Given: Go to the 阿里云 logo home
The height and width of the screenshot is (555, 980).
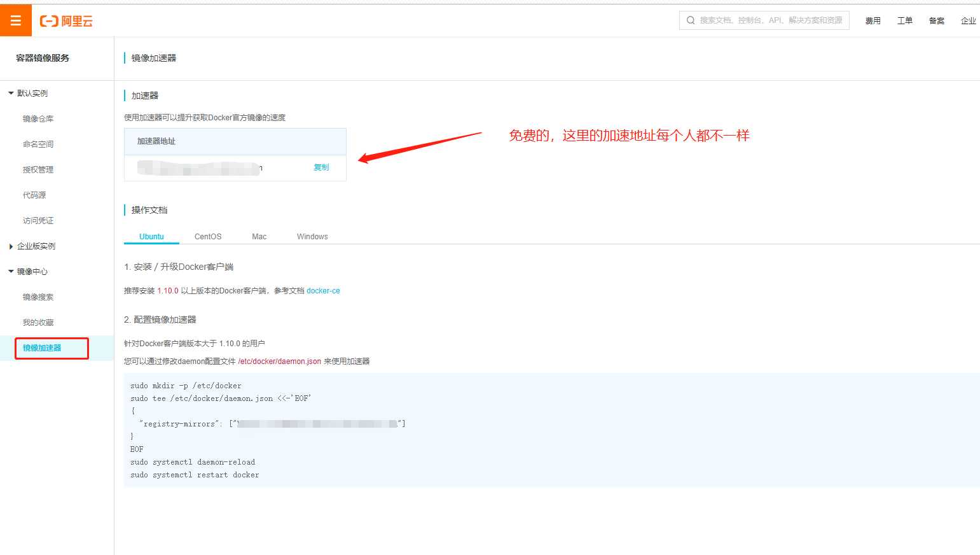Looking at the screenshot, I should (66, 21).
